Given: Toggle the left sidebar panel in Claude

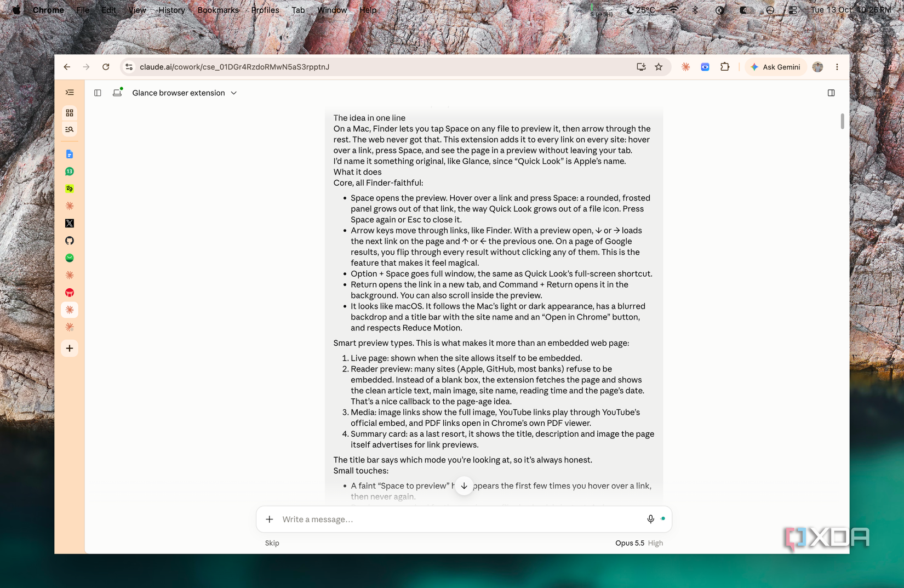Looking at the screenshot, I should point(98,93).
